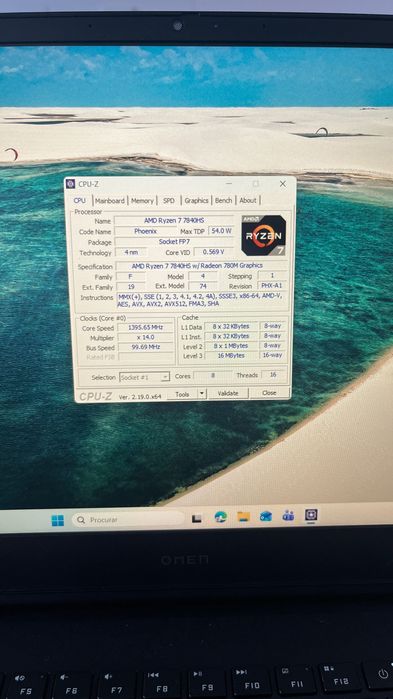This screenshot has height=699, width=393.
Task: Open Microsoft Teams from the taskbar
Action: [288, 516]
